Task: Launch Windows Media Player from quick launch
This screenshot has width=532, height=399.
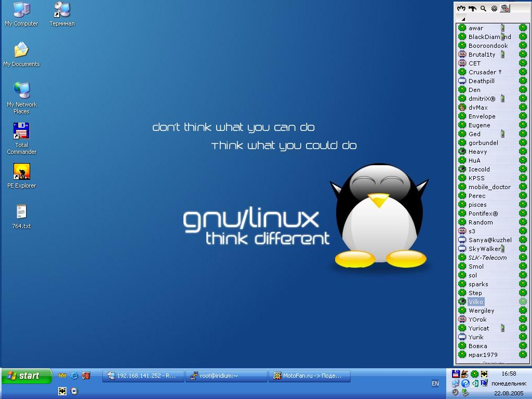Action: [74, 391]
